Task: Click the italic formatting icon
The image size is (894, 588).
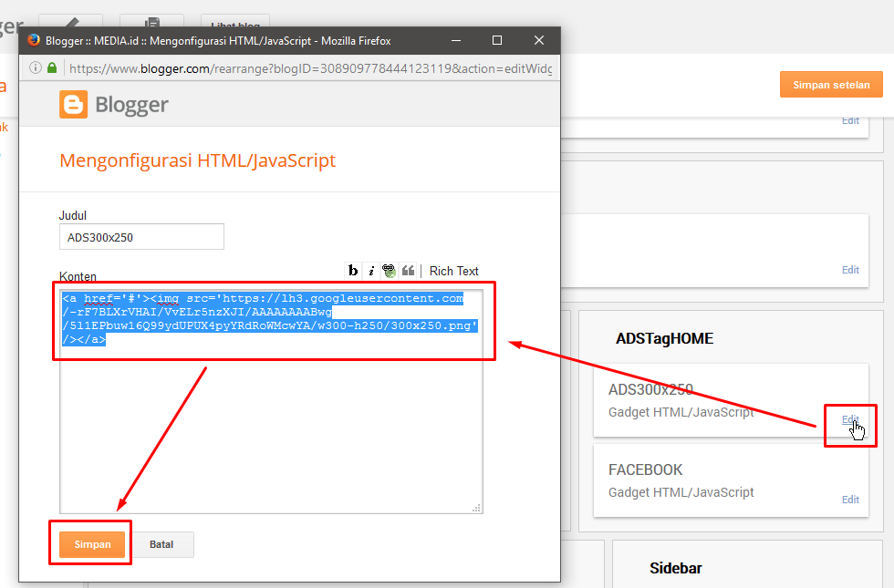Action: (371, 271)
